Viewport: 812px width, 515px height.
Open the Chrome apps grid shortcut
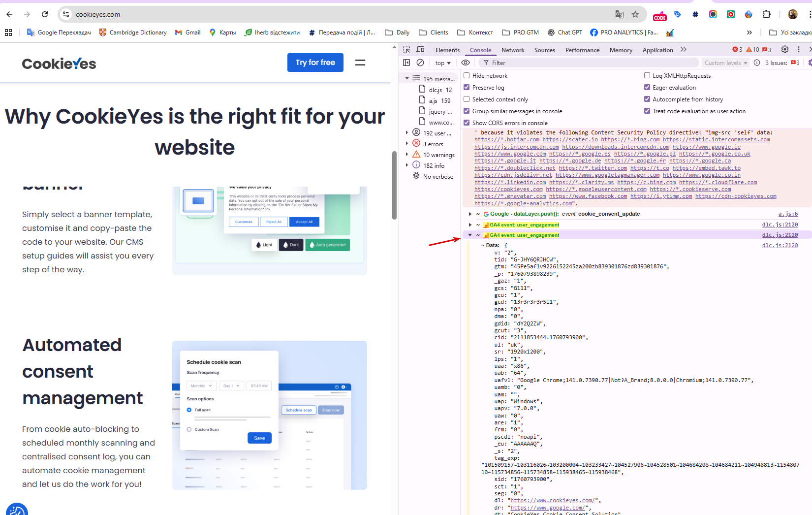click(x=8, y=32)
